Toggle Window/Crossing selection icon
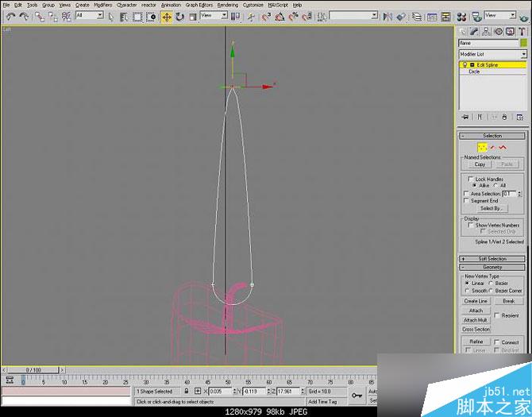Screen dimensions: 532x417 [151, 17]
